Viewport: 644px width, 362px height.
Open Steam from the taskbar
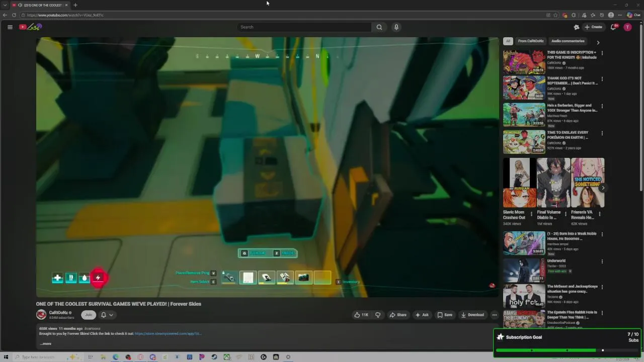click(x=214, y=357)
